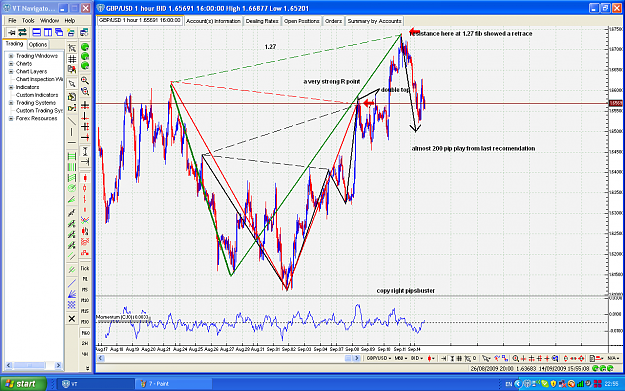Image resolution: width=625 pixels, height=391 pixels.
Task: Select the horizontal line drawing tool
Action: coord(72,143)
